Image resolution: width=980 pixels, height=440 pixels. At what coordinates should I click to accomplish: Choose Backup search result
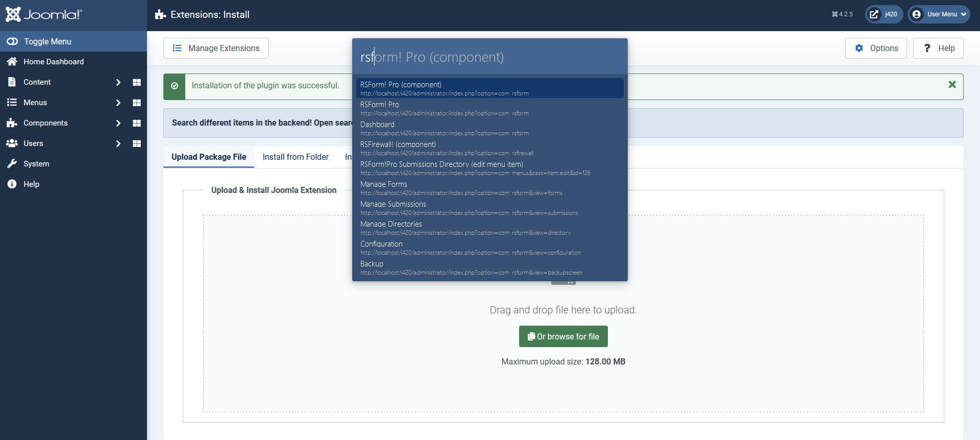490,267
